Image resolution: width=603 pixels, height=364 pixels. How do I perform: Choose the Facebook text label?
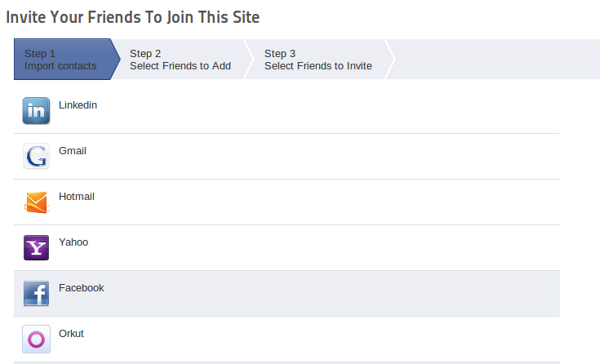82,288
